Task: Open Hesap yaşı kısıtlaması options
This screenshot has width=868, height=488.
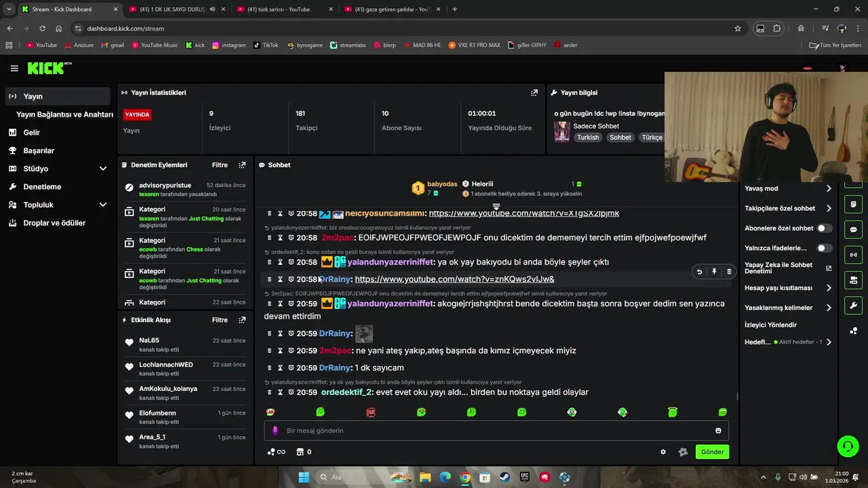Action: pyautogui.click(x=788, y=288)
